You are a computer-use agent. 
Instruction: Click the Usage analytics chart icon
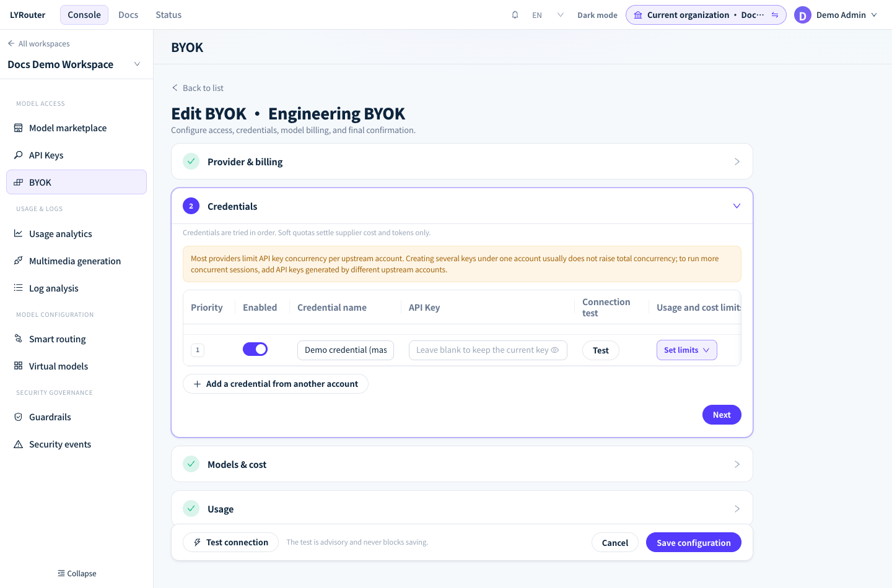(19, 234)
